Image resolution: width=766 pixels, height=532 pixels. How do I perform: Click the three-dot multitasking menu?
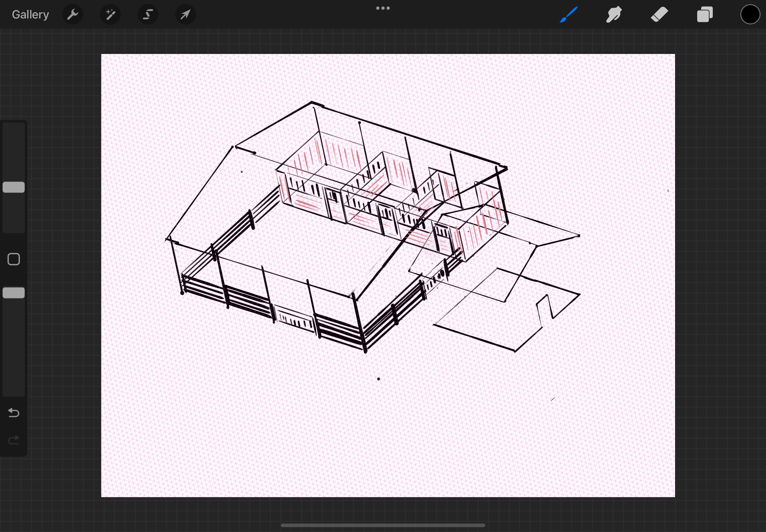click(x=383, y=8)
